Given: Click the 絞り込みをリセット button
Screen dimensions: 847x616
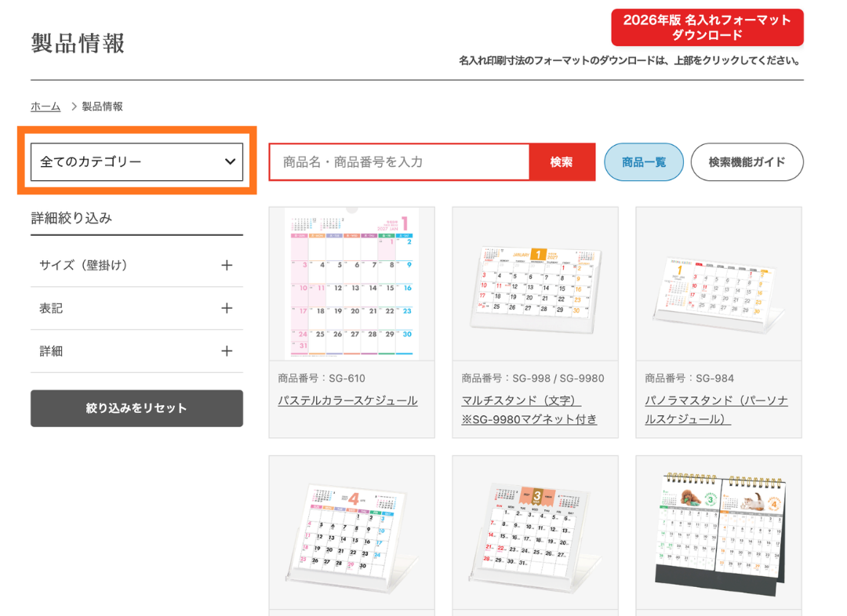Looking at the screenshot, I should point(136,408).
